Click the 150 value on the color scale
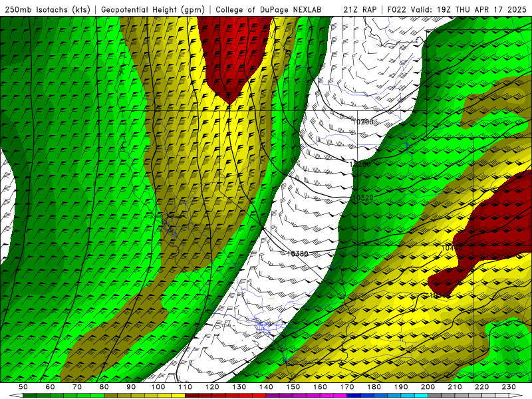Screen dimensions: 532x399 tap(293, 387)
